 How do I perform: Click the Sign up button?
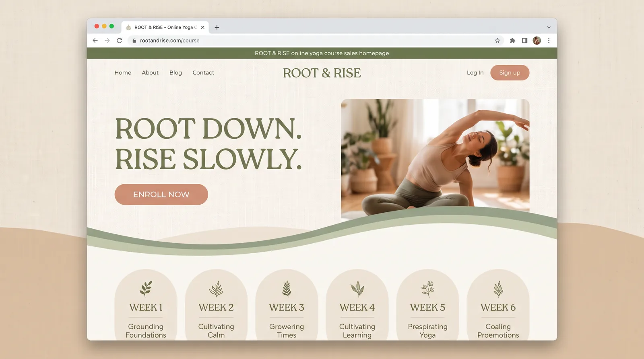coord(510,73)
